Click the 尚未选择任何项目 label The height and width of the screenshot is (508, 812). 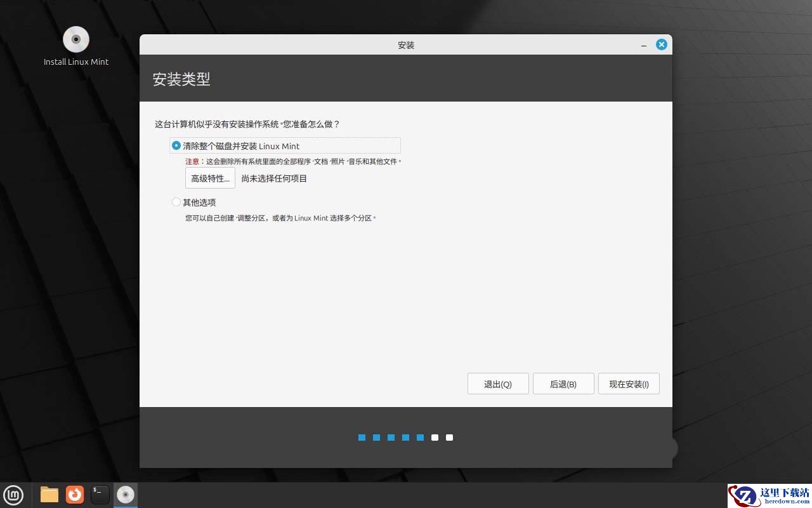(274, 178)
